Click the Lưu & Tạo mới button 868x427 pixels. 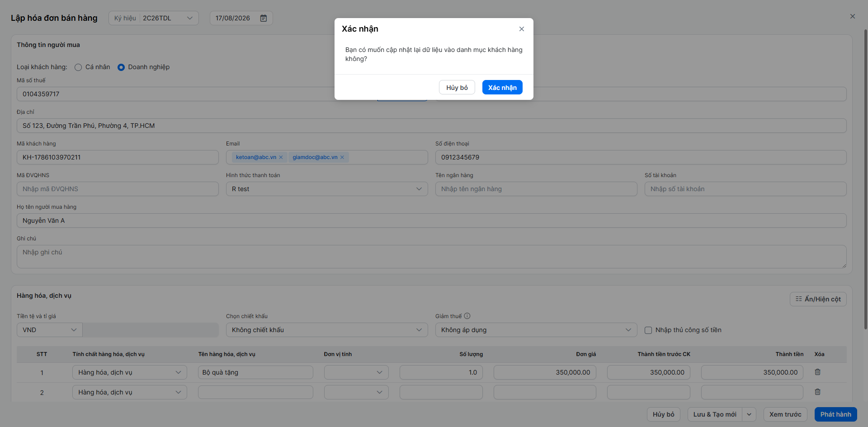[x=715, y=414]
